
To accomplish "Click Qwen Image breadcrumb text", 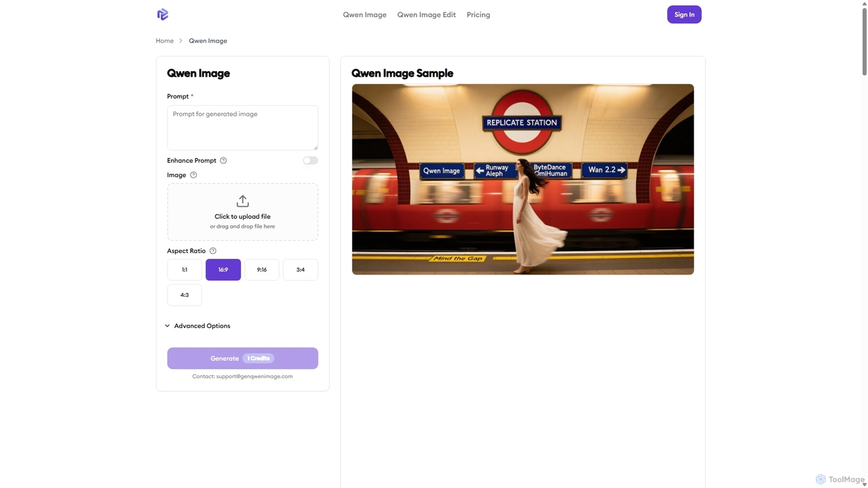I will click(x=208, y=41).
